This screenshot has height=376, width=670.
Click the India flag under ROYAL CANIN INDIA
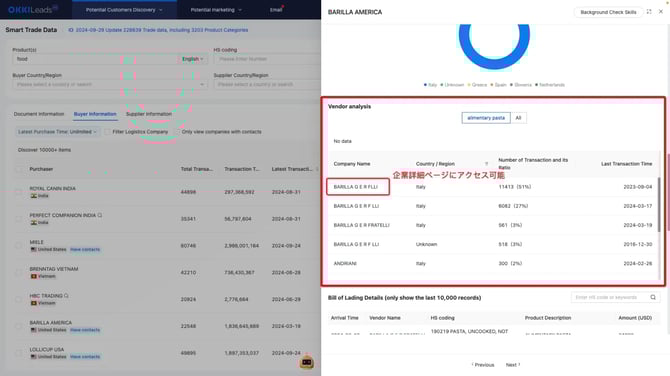[33, 196]
